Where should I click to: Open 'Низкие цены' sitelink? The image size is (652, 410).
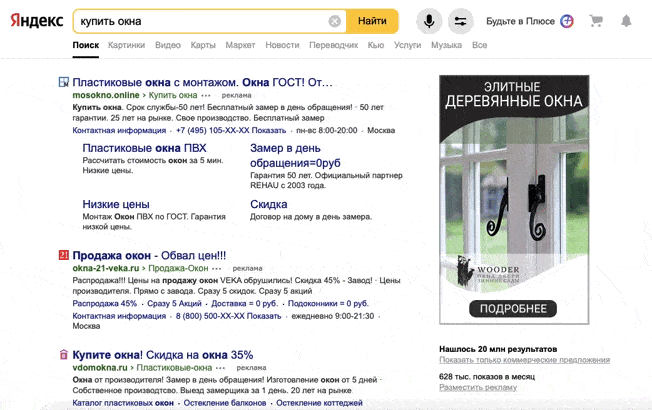coord(116,204)
